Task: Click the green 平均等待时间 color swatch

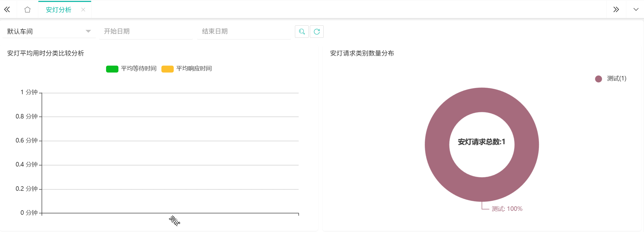Action: [x=112, y=69]
